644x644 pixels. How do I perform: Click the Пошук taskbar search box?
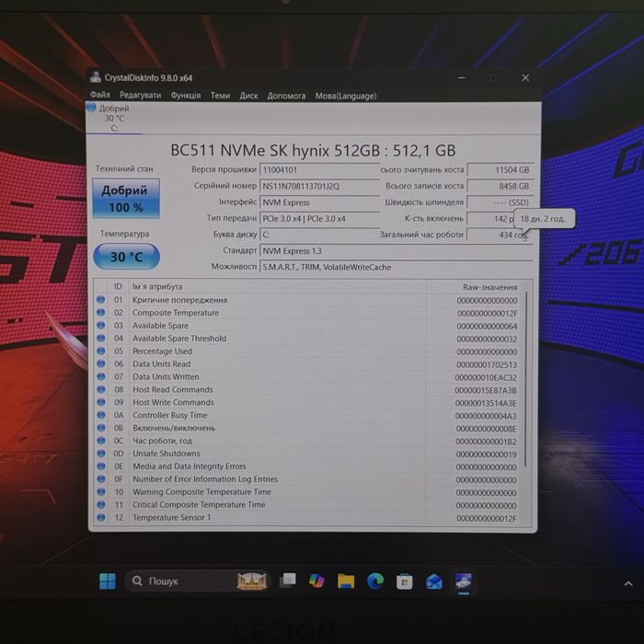point(197,581)
